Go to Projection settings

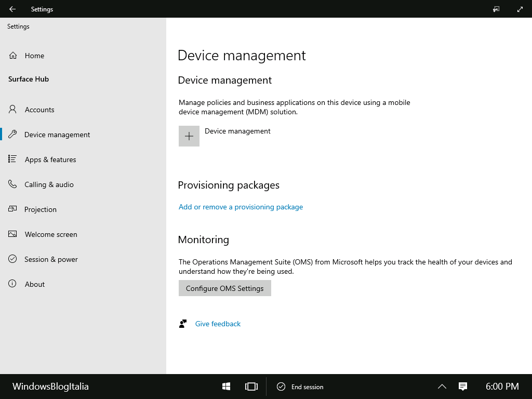(83, 209)
